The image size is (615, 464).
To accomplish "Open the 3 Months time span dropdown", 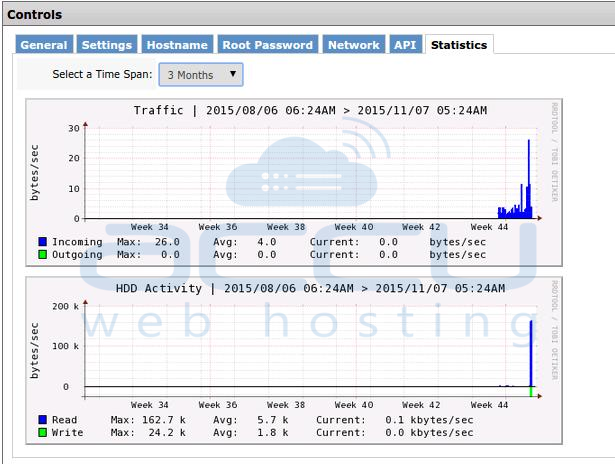I will tap(201, 75).
